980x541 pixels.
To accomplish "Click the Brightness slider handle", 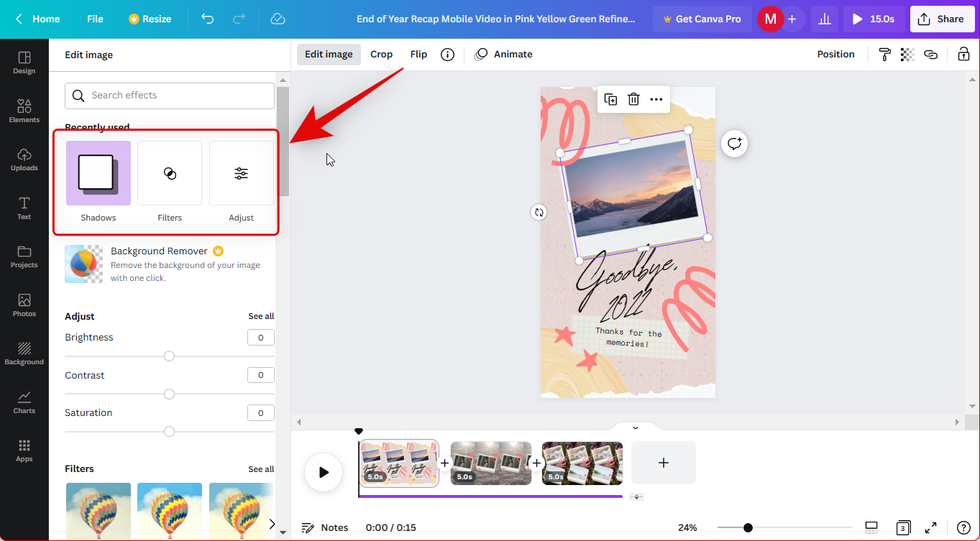I will tap(169, 356).
